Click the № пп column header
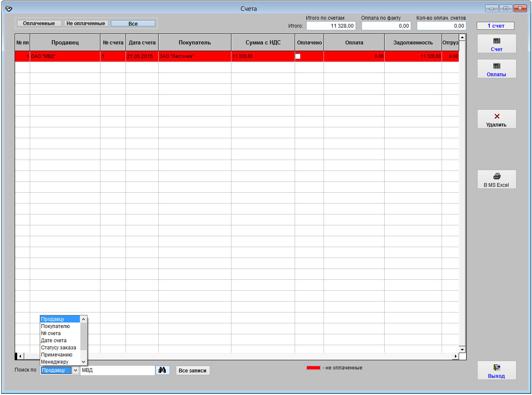The image size is (532, 395). (x=23, y=42)
